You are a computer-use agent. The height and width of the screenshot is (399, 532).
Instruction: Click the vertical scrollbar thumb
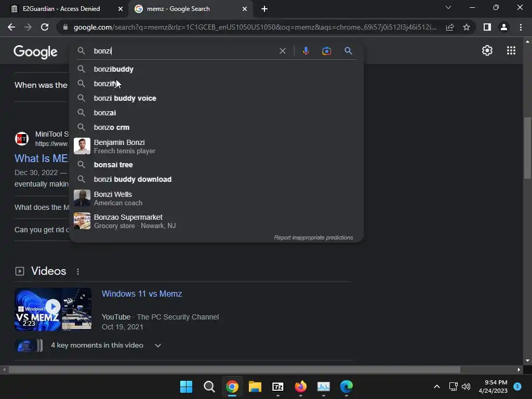pyautogui.click(x=527, y=148)
